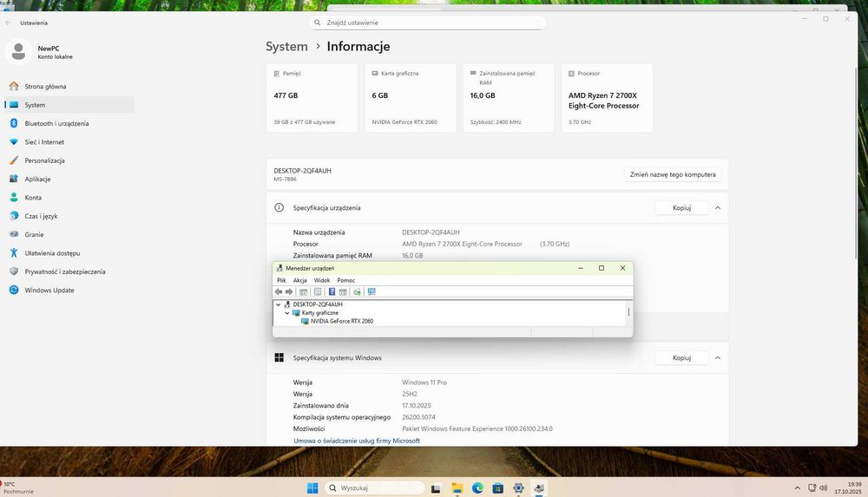
Task: Click Settings gear icon in taskbar
Action: click(x=518, y=487)
